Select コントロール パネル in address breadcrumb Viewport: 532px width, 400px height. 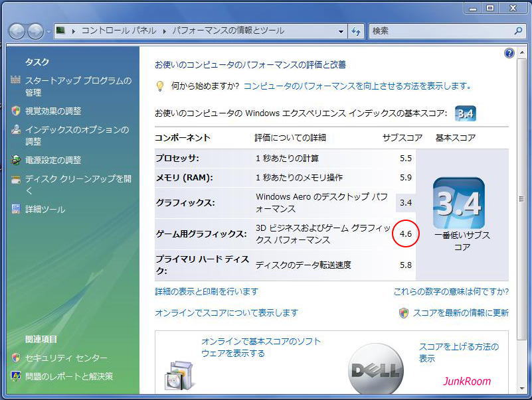click(x=119, y=31)
